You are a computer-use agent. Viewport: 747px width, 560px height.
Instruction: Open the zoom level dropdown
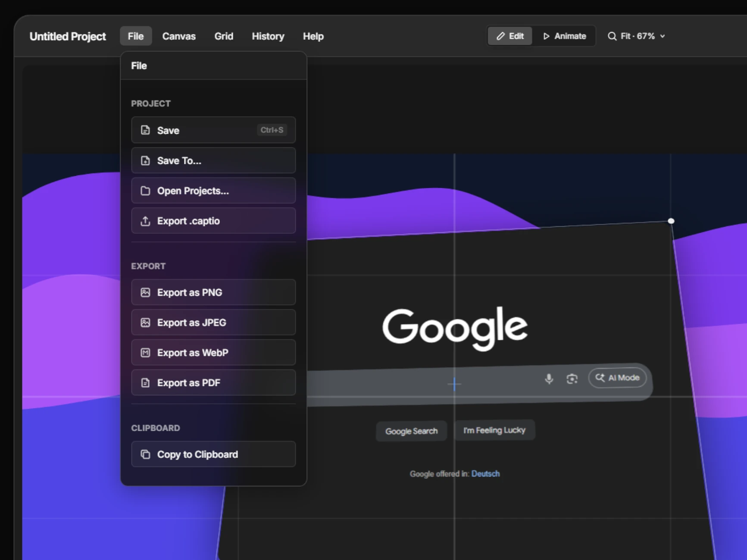click(x=662, y=37)
